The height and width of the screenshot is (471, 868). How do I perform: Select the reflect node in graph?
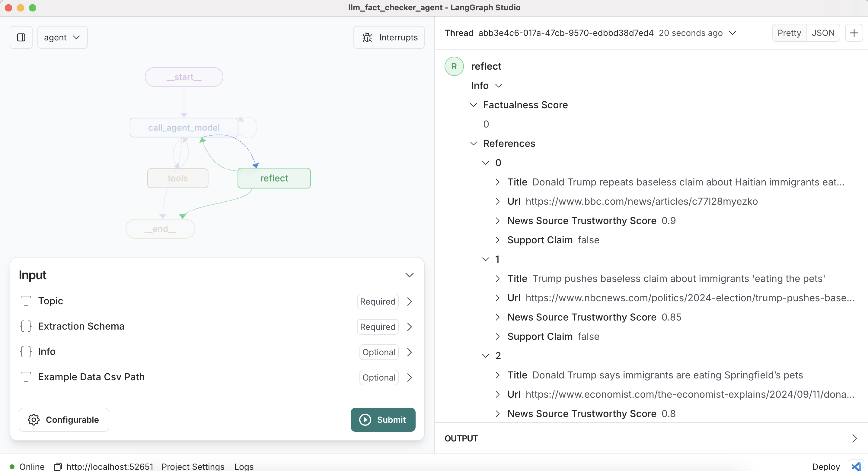click(274, 178)
